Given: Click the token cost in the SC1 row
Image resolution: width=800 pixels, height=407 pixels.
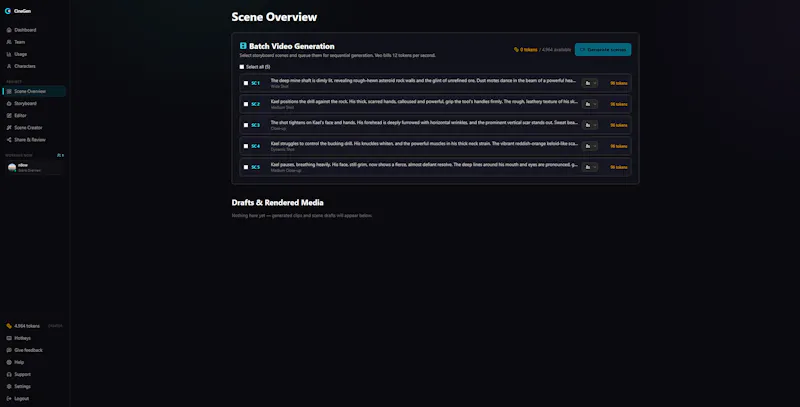Looking at the screenshot, I should (x=619, y=83).
